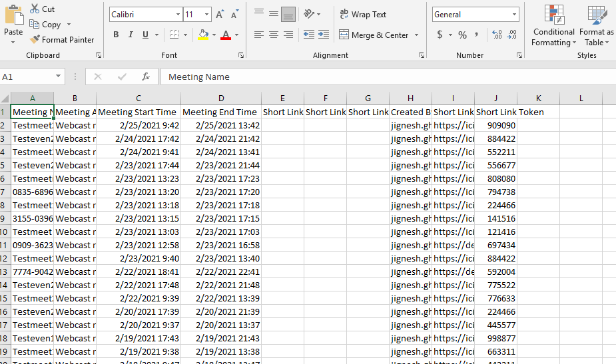Select column J header

495,98
